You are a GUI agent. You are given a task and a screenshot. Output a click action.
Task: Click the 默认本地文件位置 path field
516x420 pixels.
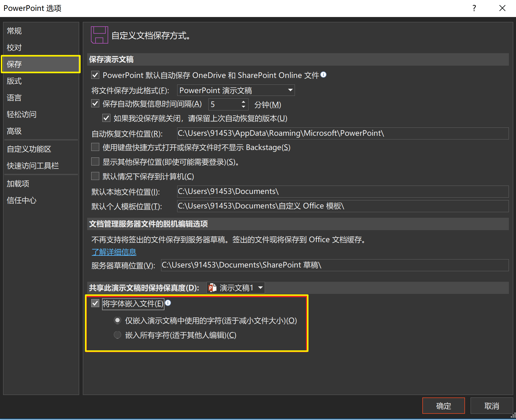[343, 191]
